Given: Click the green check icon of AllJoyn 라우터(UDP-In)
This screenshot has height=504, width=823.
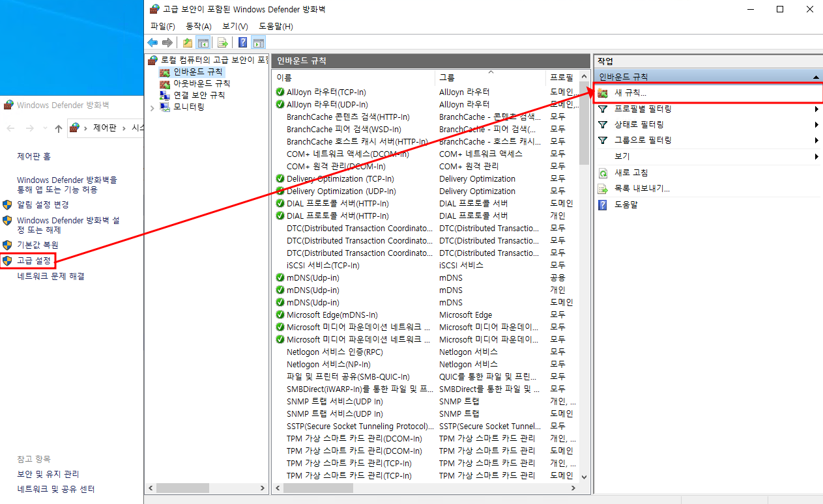Looking at the screenshot, I should pyautogui.click(x=280, y=104).
